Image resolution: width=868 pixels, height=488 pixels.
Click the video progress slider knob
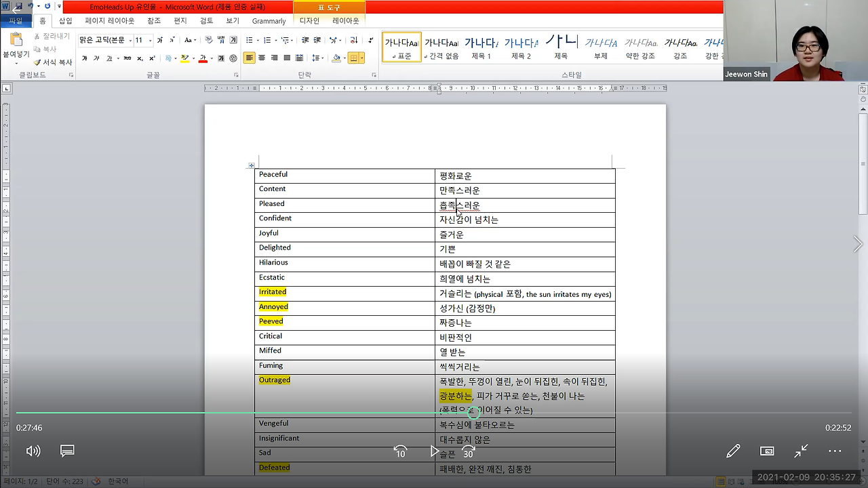tap(474, 412)
